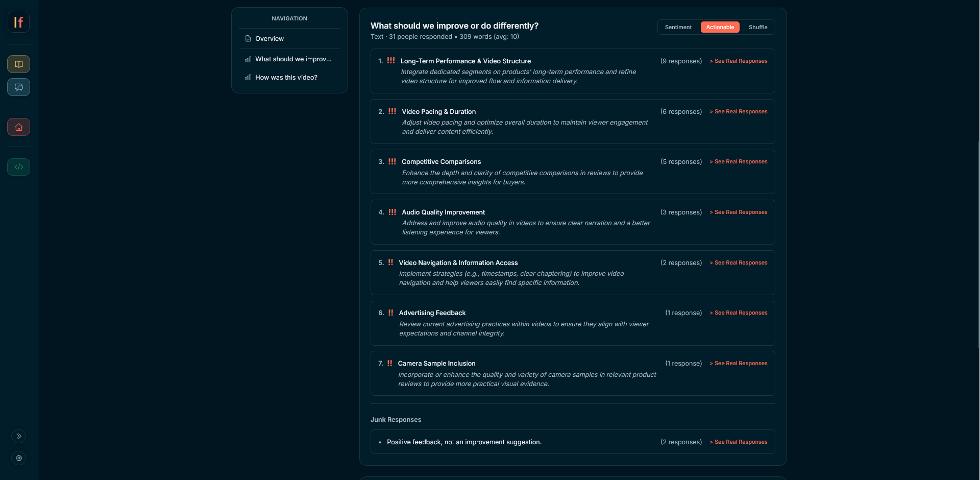Expand the sidebar with the chevron button
This screenshot has width=980, height=480.
18,436
